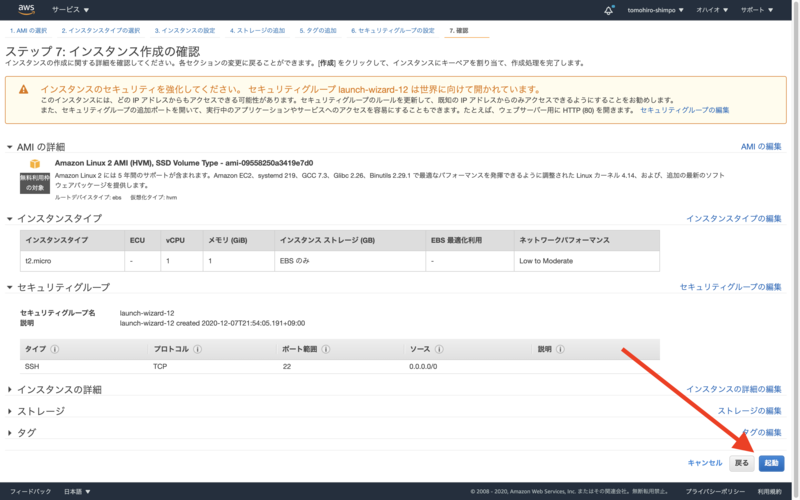Click port range value 22
This screenshot has height=500, width=800.
pos(287,366)
